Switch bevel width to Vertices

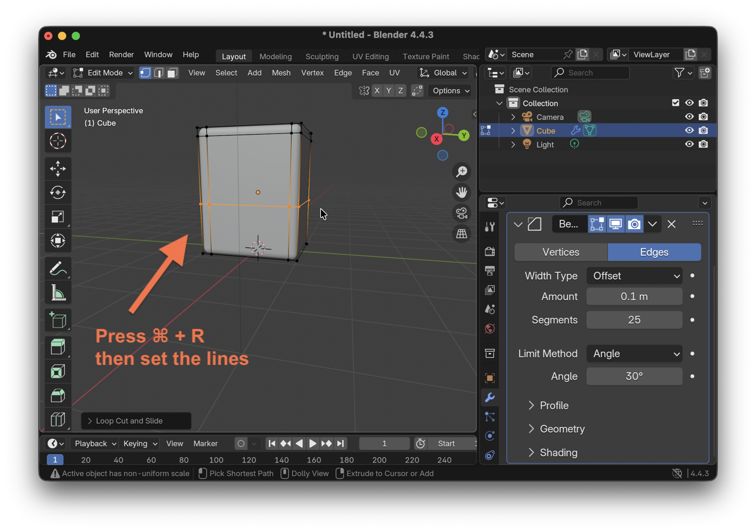561,252
